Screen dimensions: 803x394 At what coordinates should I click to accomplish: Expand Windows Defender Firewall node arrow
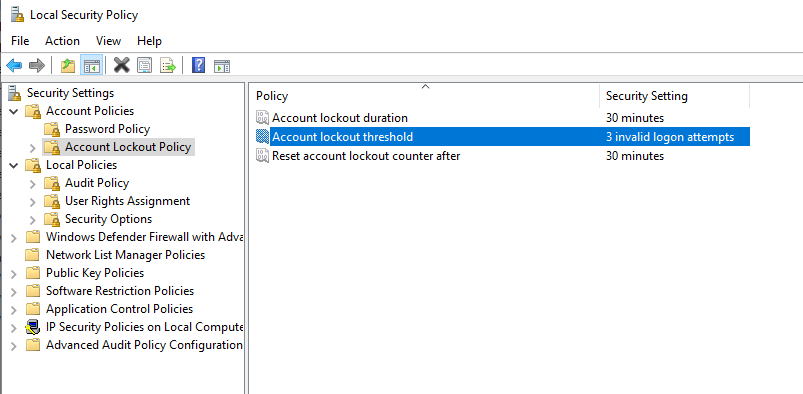[x=14, y=237]
